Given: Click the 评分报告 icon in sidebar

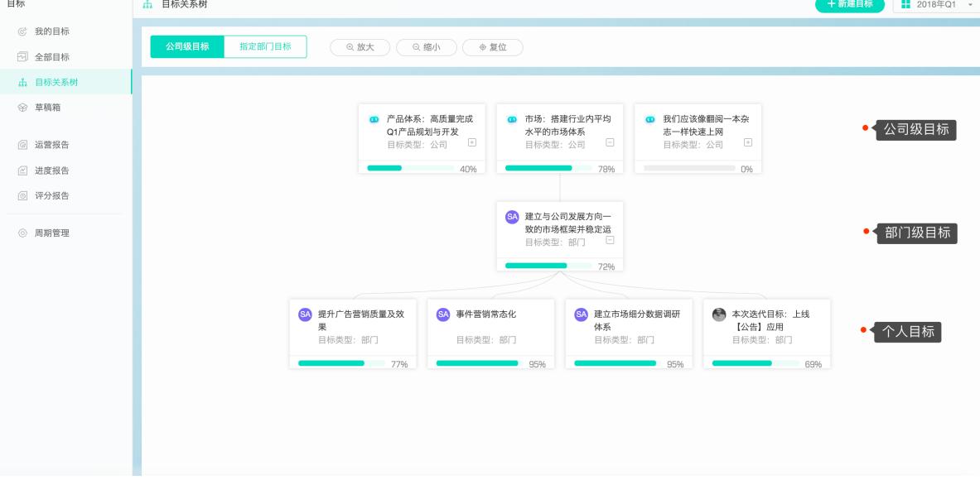Looking at the screenshot, I should point(22,196).
